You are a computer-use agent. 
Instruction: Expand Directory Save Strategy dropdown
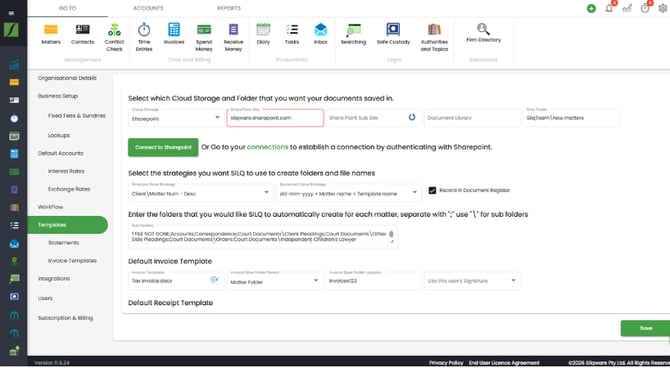(x=200, y=192)
